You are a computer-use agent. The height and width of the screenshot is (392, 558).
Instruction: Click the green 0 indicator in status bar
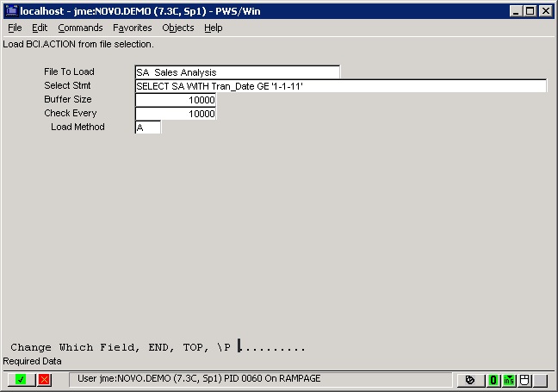[x=493, y=379]
